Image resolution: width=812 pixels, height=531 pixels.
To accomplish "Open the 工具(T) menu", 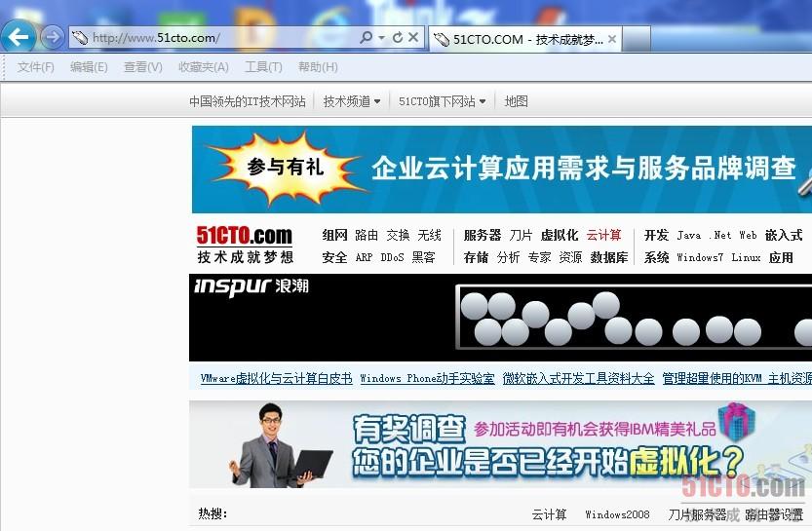I will pyautogui.click(x=263, y=67).
